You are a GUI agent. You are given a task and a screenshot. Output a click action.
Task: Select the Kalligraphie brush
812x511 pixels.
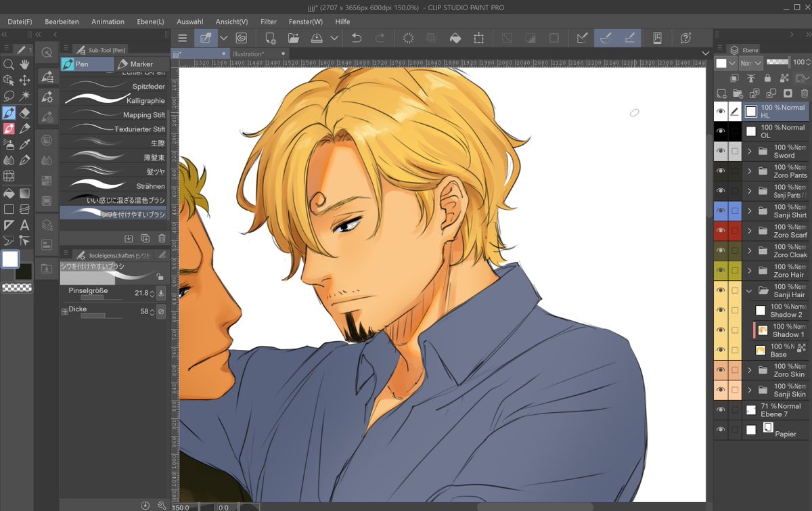(113, 100)
